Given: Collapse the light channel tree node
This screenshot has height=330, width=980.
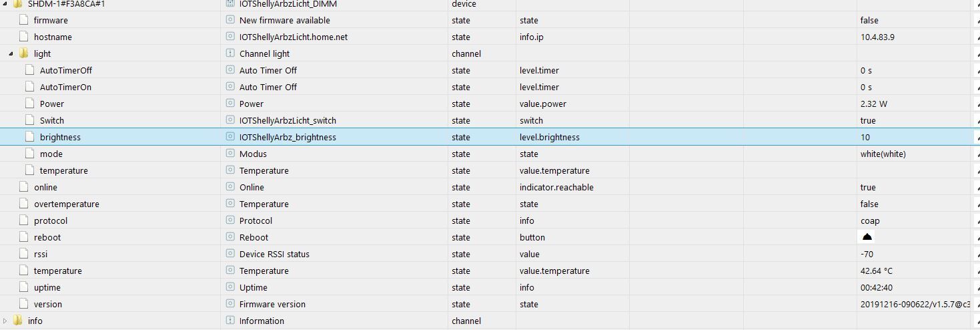Looking at the screenshot, I should pyautogui.click(x=11, y=53).
